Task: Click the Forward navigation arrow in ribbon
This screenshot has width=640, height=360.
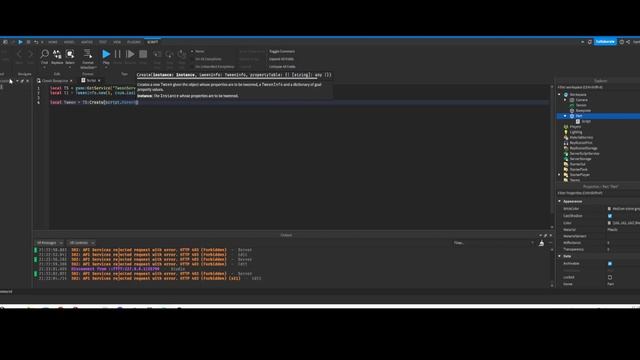Action: 30,54
